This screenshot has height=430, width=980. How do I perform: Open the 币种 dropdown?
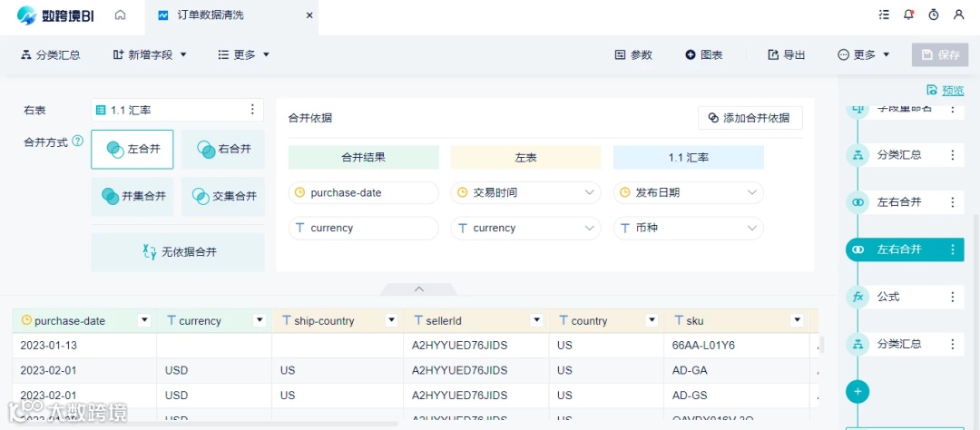689,228
